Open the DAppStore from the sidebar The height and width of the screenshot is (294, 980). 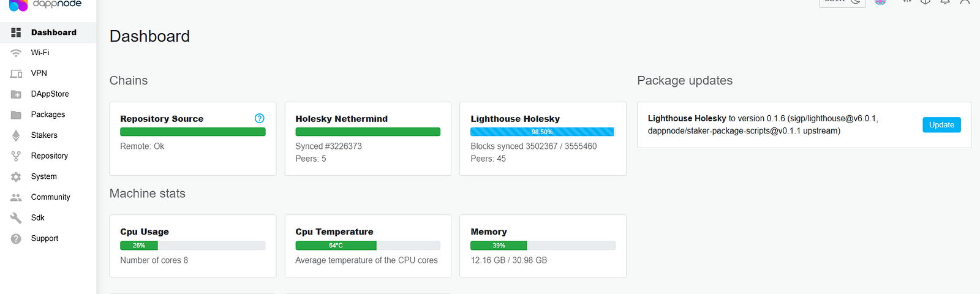(48, 94)
